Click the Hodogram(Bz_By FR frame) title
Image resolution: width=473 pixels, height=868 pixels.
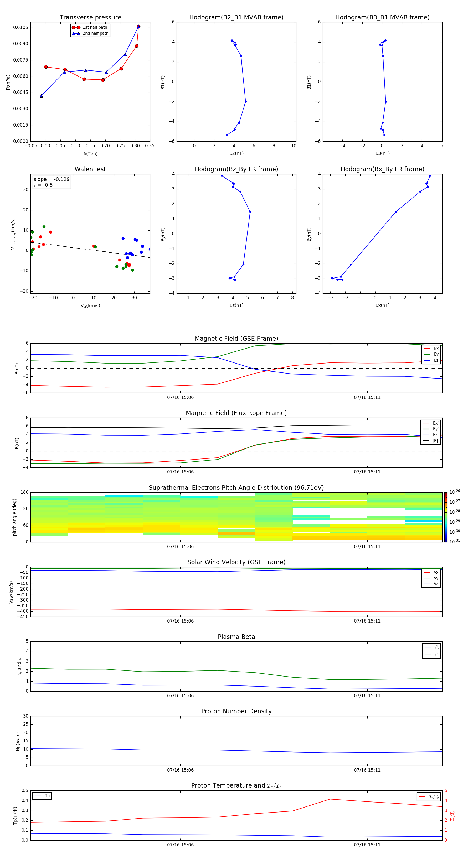(236, 169)
